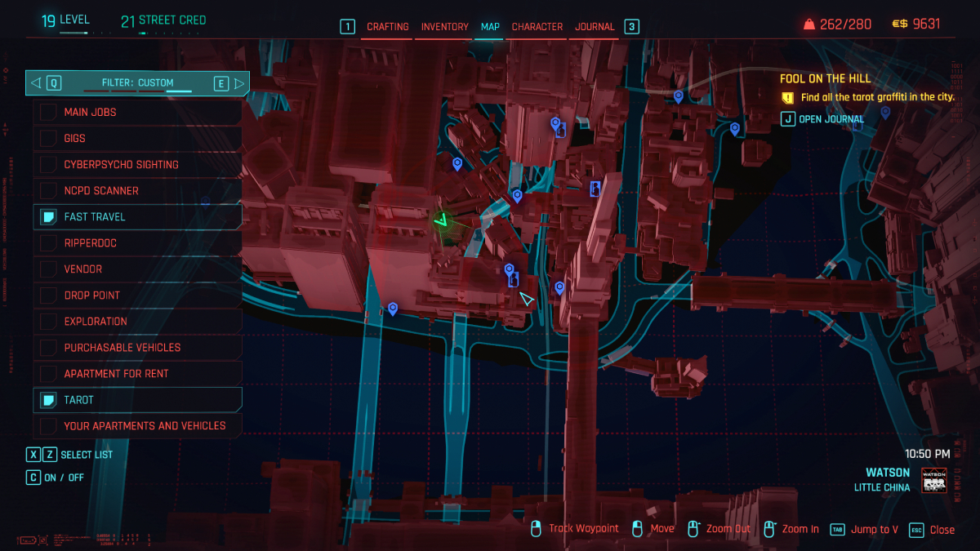Image resolution: width=980 pixels, height=551 pixels.
Task: Click the green player position marker
Action: coord(443,221)
